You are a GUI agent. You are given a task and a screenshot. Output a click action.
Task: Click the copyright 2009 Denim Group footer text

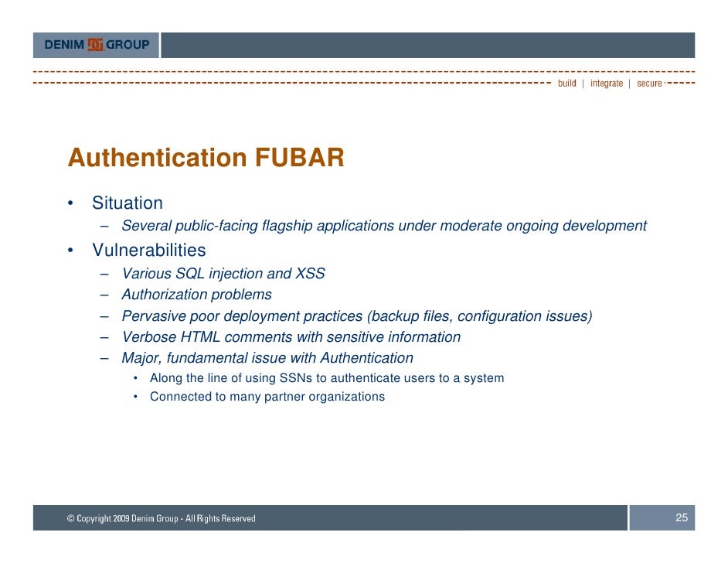pos(161,518)
